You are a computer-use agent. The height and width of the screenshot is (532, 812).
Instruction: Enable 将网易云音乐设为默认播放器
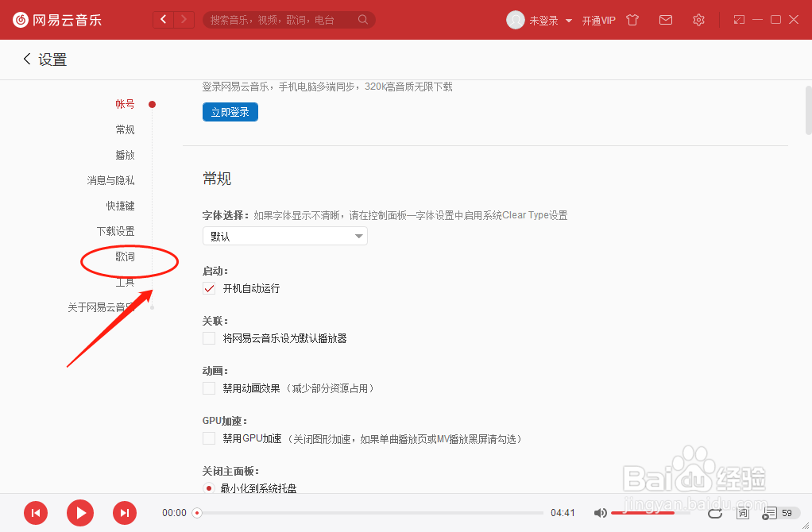208,337
